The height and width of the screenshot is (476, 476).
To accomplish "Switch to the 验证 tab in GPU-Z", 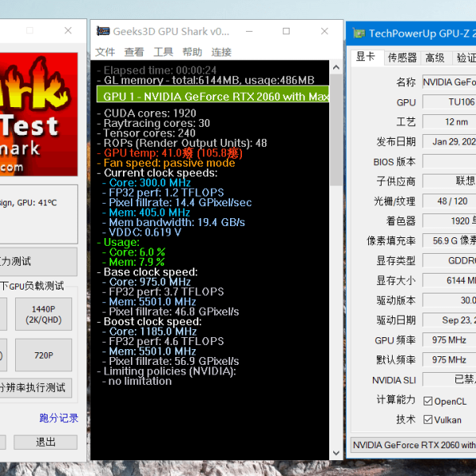I will coord(464,58).
